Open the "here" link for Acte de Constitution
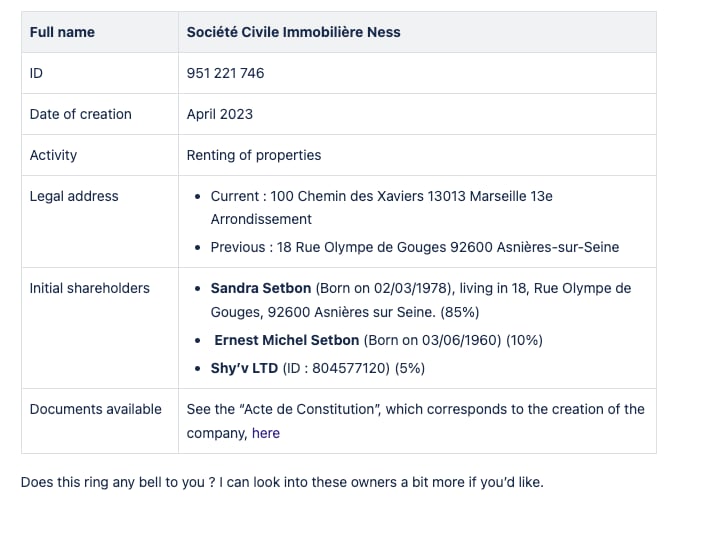The width and height of the screenshot is (720, 548). [x=265, y=433]
